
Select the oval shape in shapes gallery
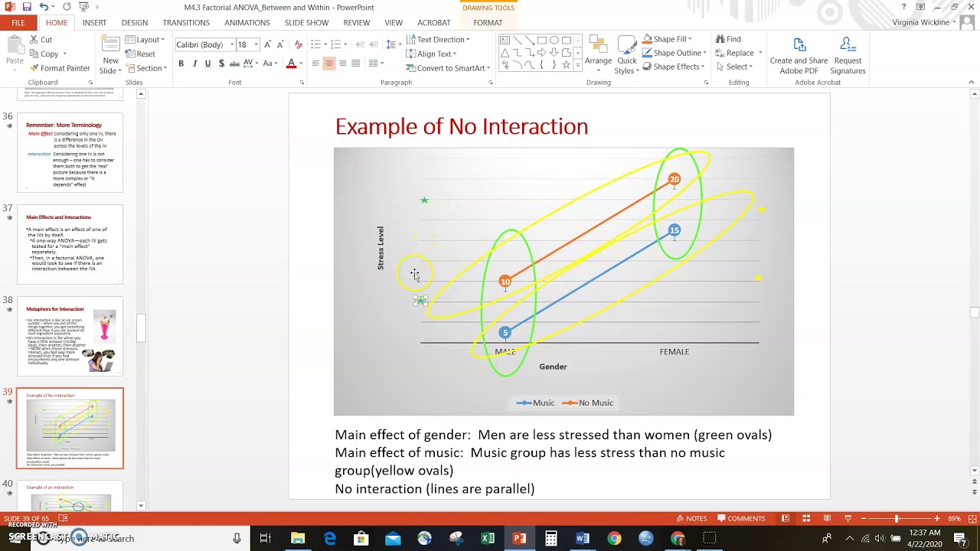tap(554, 41)
